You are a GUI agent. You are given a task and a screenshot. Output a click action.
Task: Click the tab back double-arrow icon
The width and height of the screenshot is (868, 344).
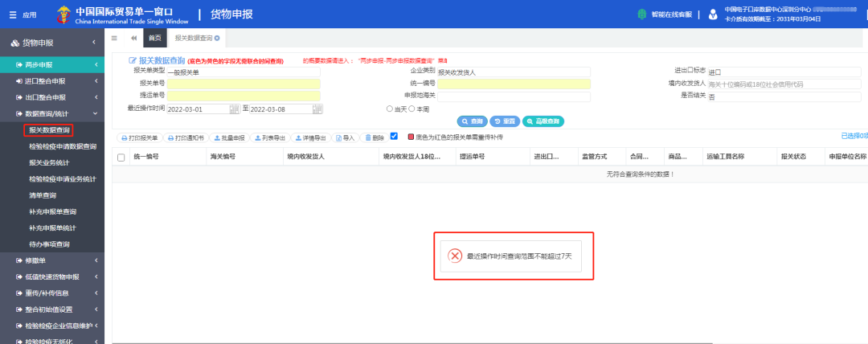point(134,39)
